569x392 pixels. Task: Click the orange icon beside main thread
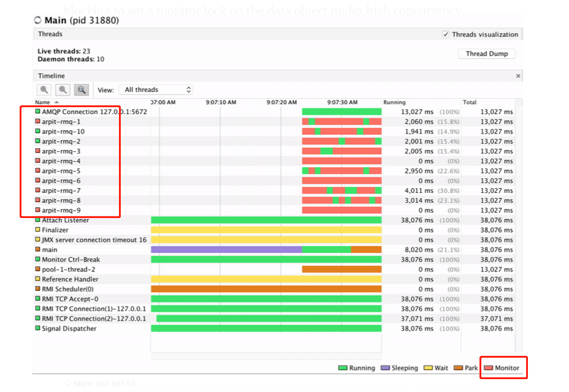tap(37, 249)
